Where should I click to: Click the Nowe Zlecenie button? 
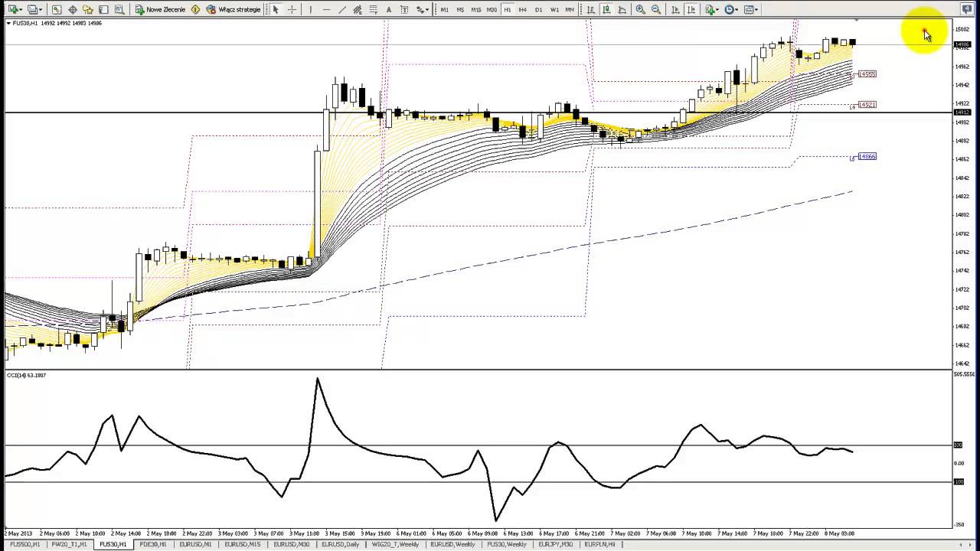coord(160,9)
